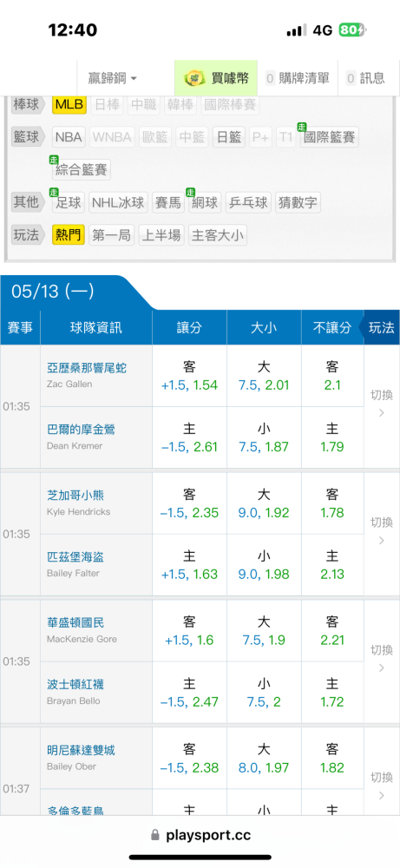Select the P+ league filter
400x868 pixels.
pyautogui.click(x=260, y=137)
